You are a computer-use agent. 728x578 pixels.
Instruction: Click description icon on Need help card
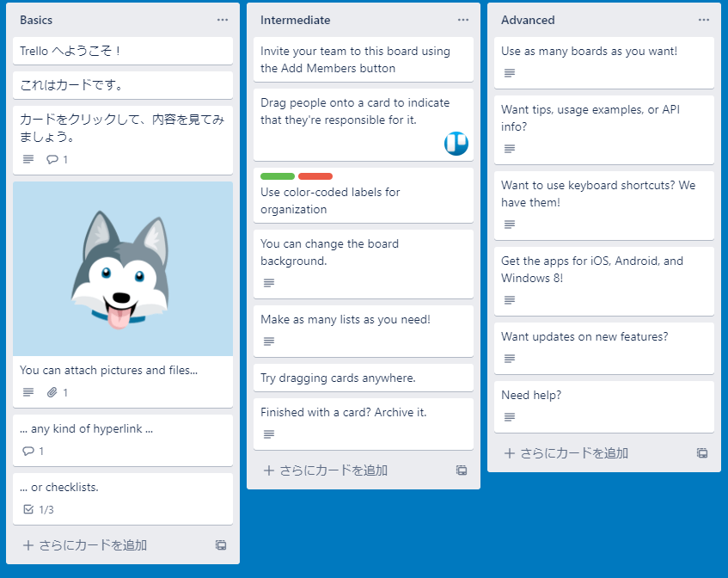click(510, 417)
